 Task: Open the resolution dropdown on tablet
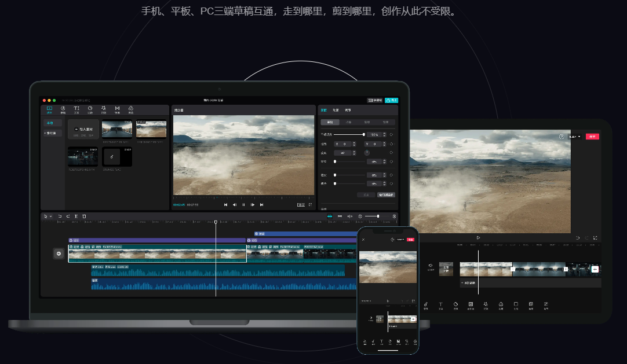pos(574,137)
